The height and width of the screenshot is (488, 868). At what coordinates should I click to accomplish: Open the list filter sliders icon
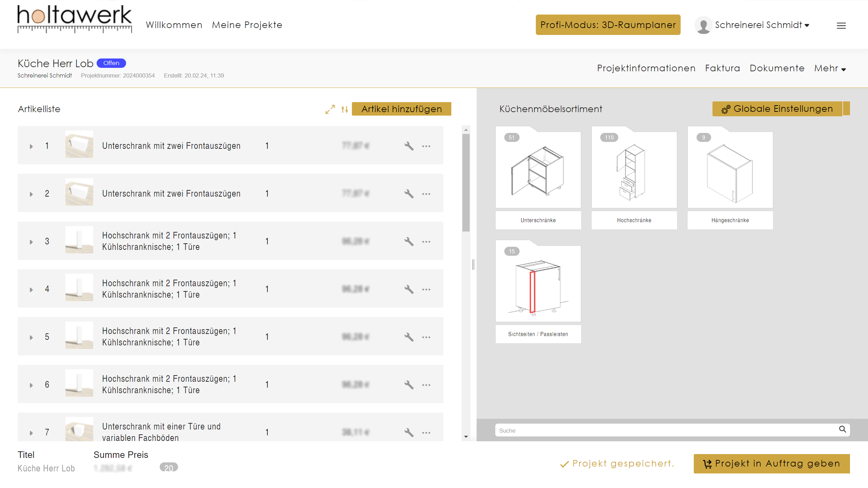click(344, 109)
